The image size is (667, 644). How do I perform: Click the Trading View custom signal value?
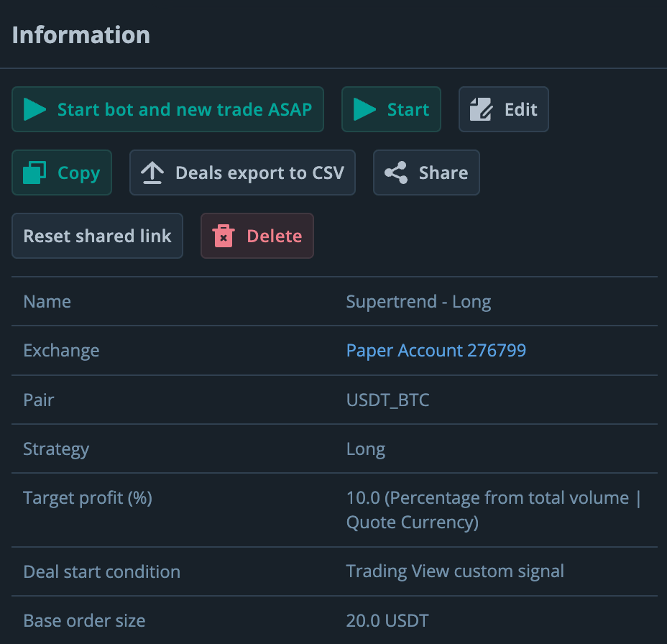point(455,572)
